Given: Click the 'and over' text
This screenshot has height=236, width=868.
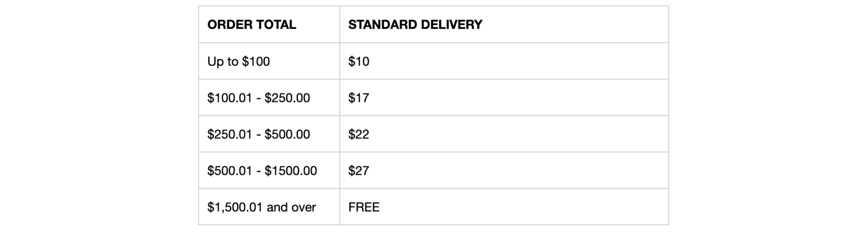Looking at the screenshot, I should 291,207.
